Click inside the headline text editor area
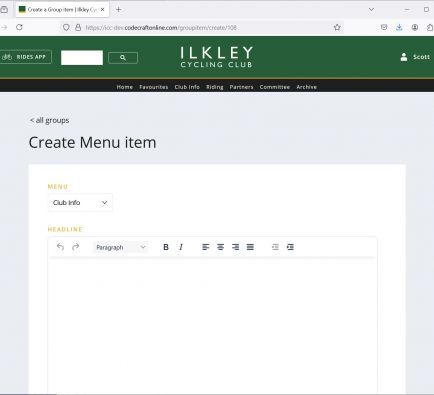 (213, 326)
